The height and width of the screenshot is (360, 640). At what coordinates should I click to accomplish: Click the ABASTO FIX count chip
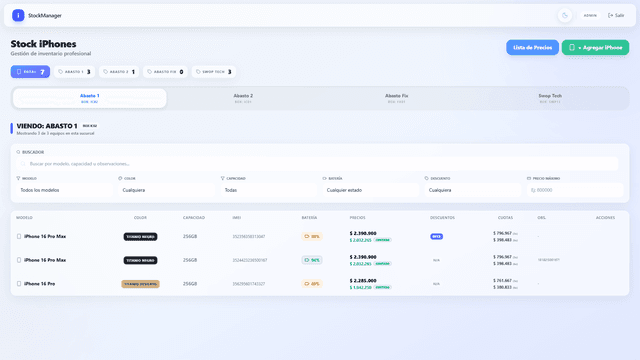click(165, 72)
